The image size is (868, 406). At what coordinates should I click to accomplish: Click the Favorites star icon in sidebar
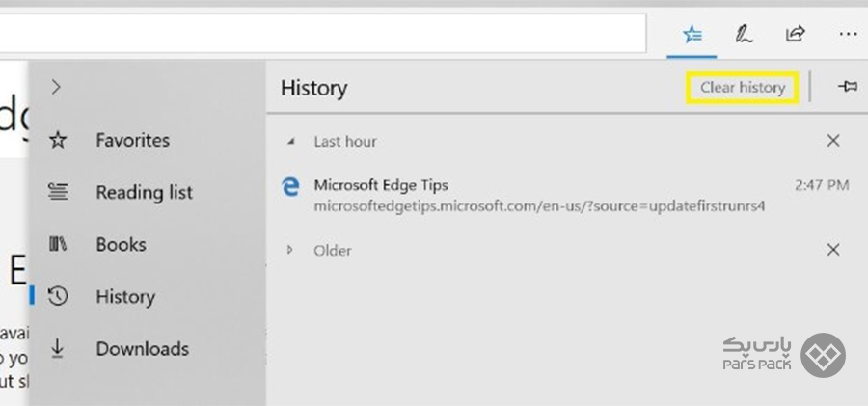click(58, 140)
